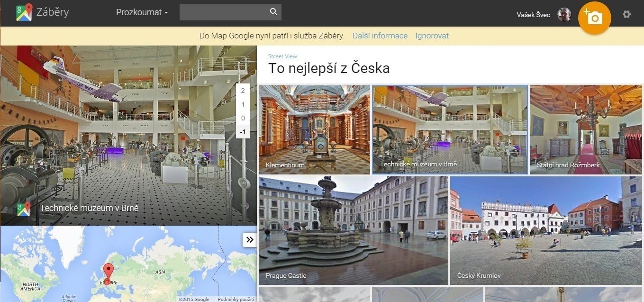Click Vašek Švec profile avatar
This screenshot has height=302, width=644.
pos(564,14)
